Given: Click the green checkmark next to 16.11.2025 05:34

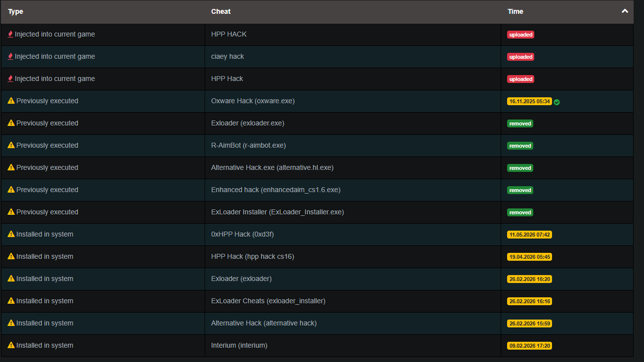Looking at the screenshot, I should point(556,102).
